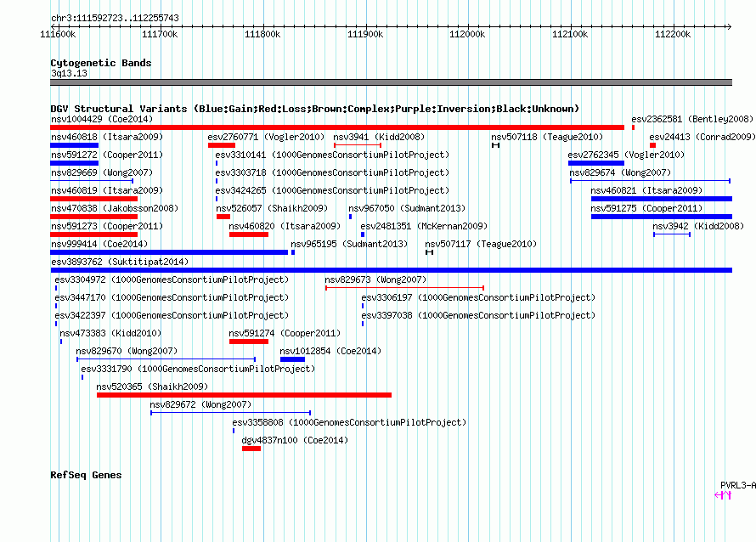This screenshot has height=542, width=756.
Task: Select esv3306197 1000Genomes variant label
Action: coord(478,297)
